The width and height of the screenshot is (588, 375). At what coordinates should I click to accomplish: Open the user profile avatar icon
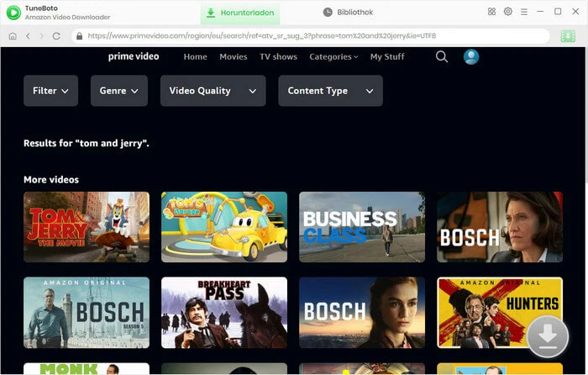point(471,56)
